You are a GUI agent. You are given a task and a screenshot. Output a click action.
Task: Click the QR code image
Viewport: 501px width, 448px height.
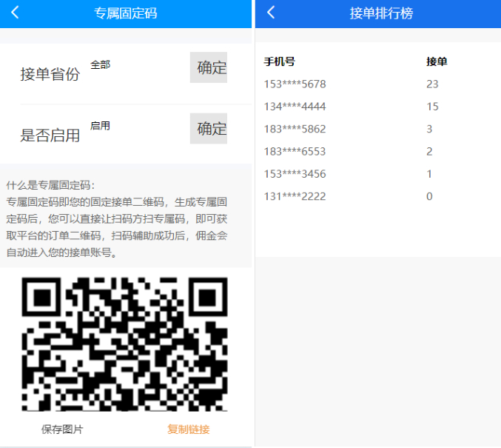point(124,344)
